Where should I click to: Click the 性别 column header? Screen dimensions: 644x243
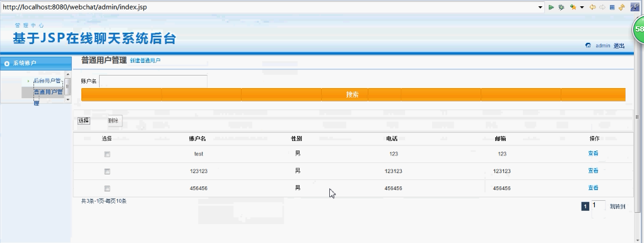(x=296, y=138)
